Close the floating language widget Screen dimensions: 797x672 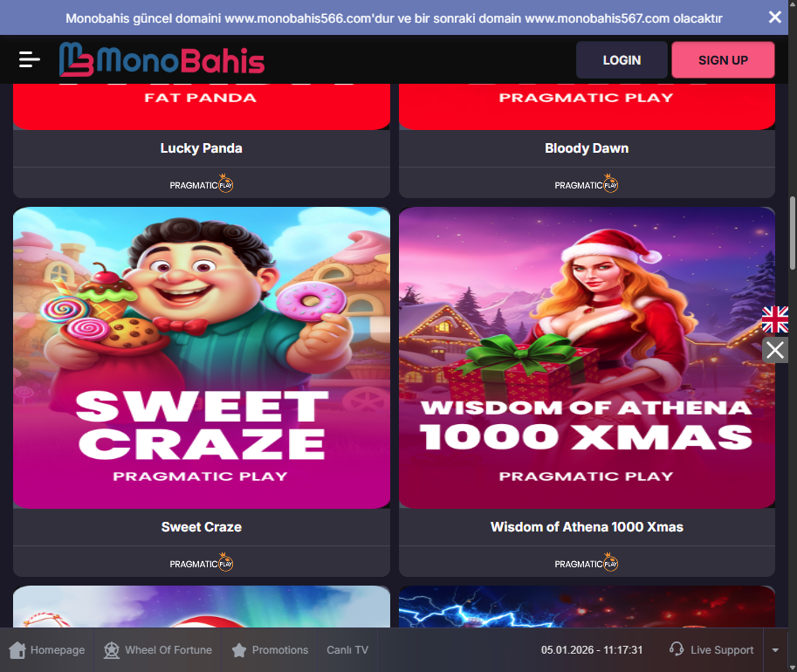click(774, 350)
